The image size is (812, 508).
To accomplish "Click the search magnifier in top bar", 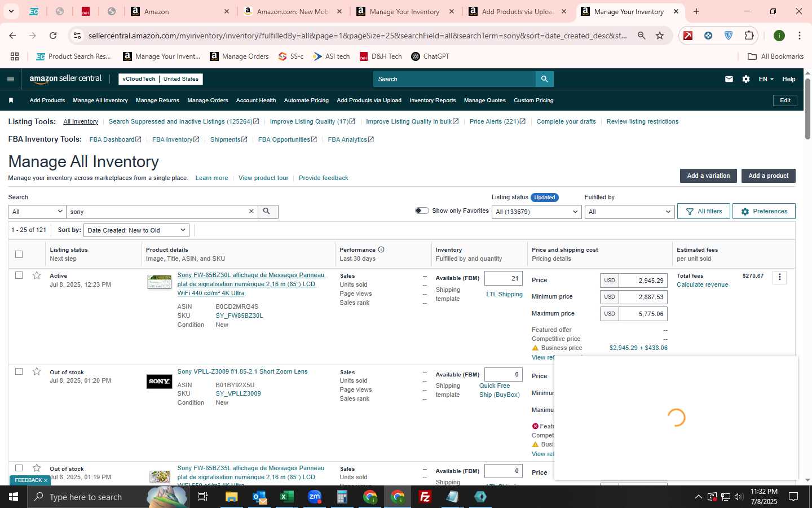I will point(544,79).
